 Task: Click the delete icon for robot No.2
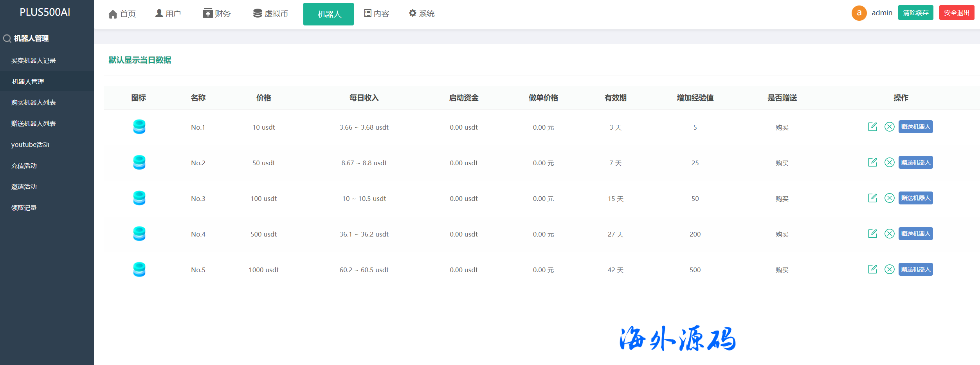(889, 163)
